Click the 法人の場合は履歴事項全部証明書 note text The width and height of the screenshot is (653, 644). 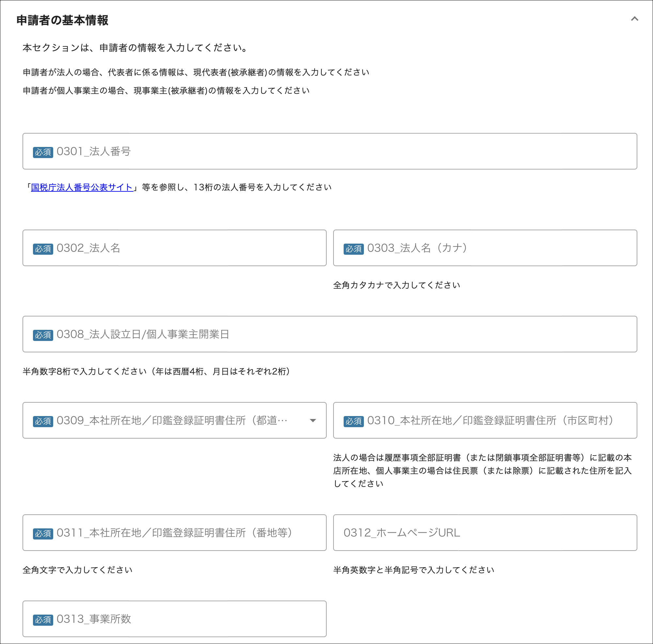click(483, 471)
